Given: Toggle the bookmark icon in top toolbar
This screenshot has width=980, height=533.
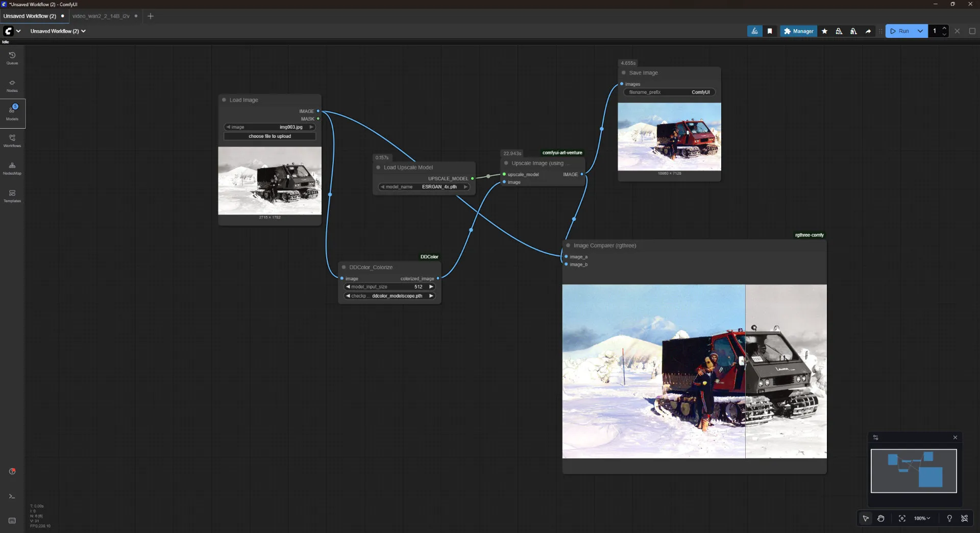Looking at the screenshot, I should click(770, 31).
